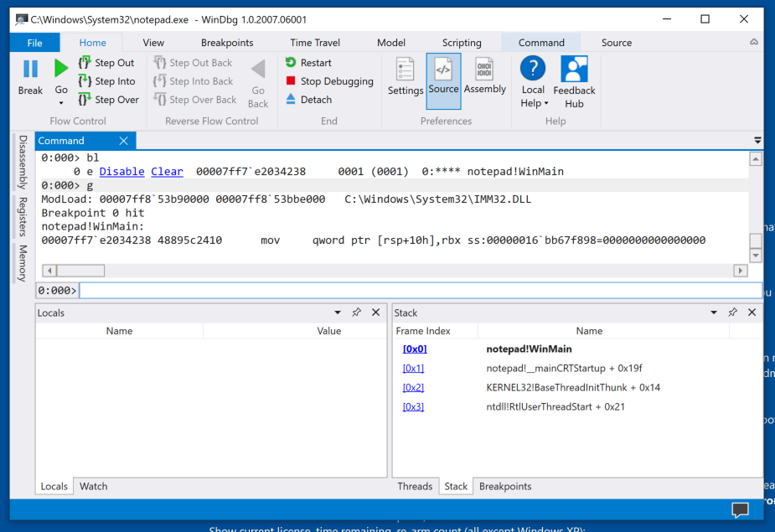This screenshot has height=532, width=775.
Task: Pin the Locals panel
Action: (356, 312)
